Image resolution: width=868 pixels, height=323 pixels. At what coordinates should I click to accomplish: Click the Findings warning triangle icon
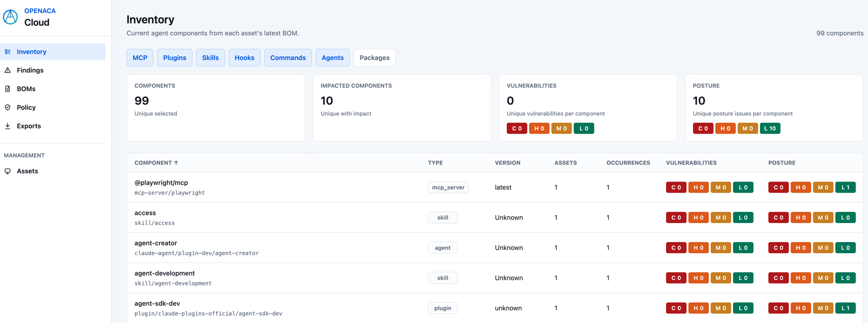pos(7,70)
